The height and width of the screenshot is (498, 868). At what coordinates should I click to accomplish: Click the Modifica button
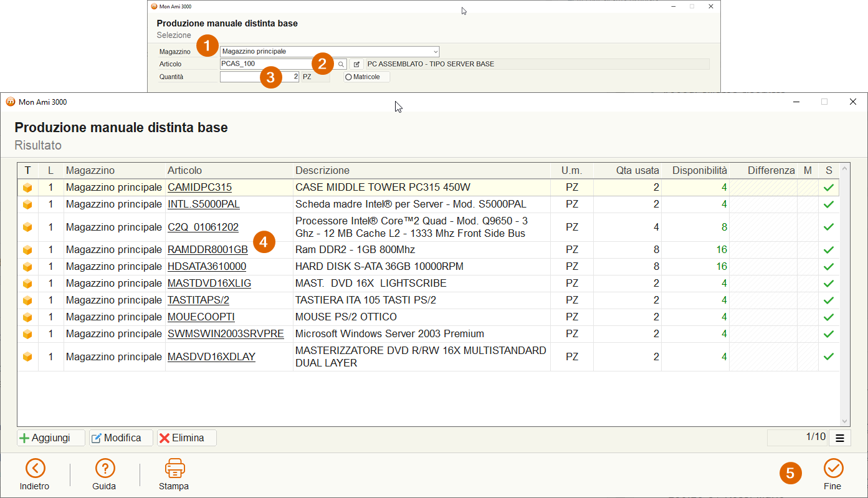[121, 438]
